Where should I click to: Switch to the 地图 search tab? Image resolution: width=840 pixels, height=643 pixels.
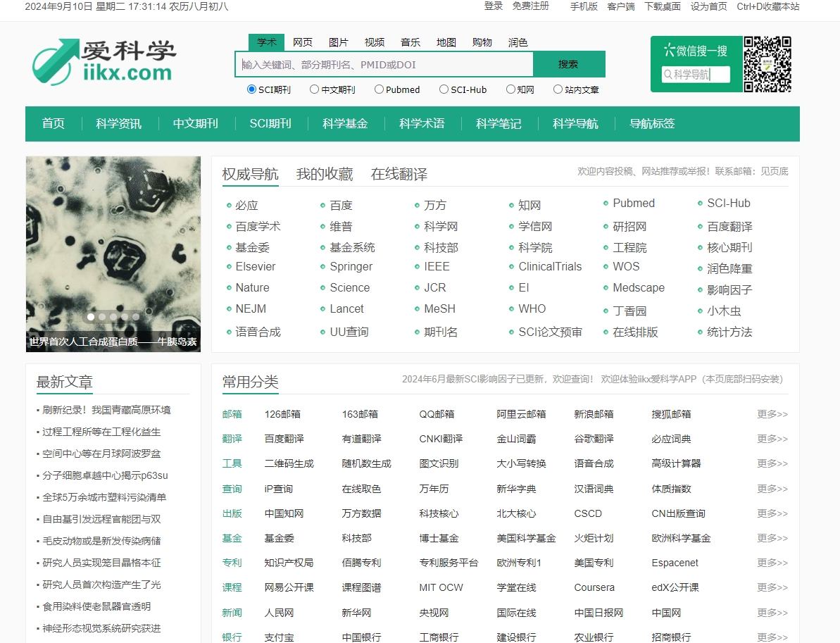click(446, 42)
